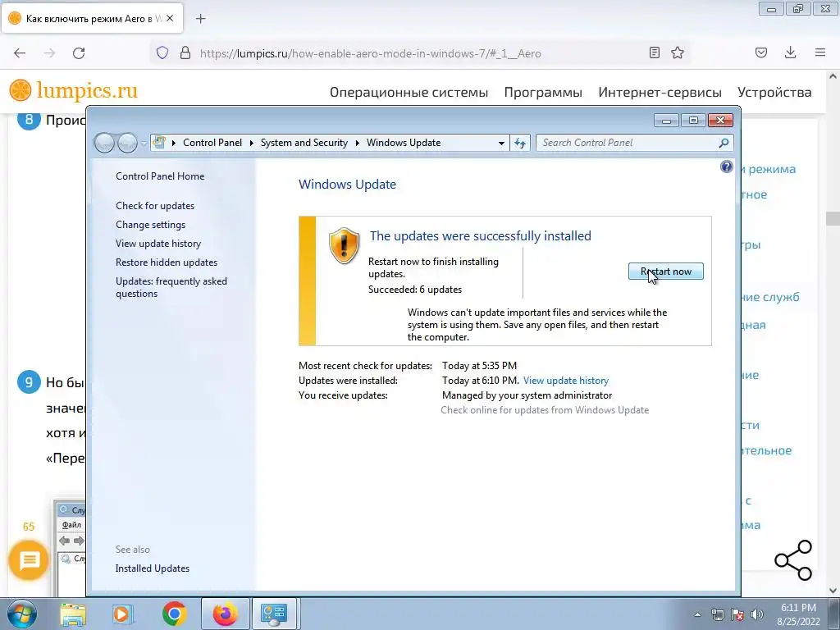Viewport: 840px width, 630px height.
Task: Click the search magnifier icon in Control Panel
Action: point(724,143)
